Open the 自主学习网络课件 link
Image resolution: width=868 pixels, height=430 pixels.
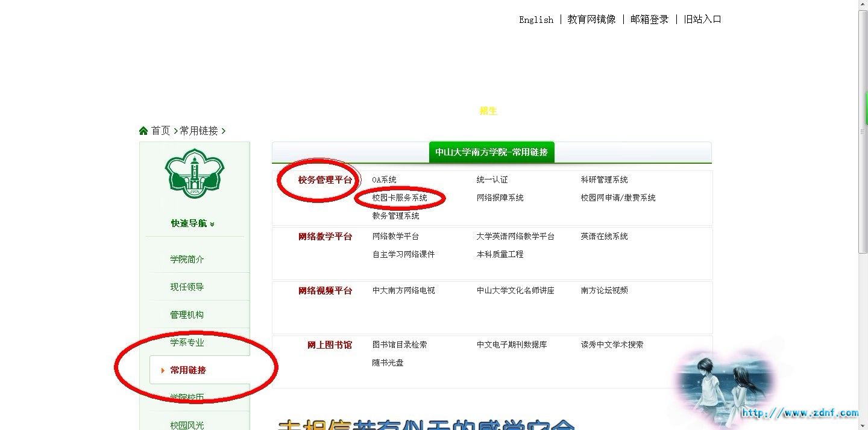pyautogui.click(x=403, y=254)
